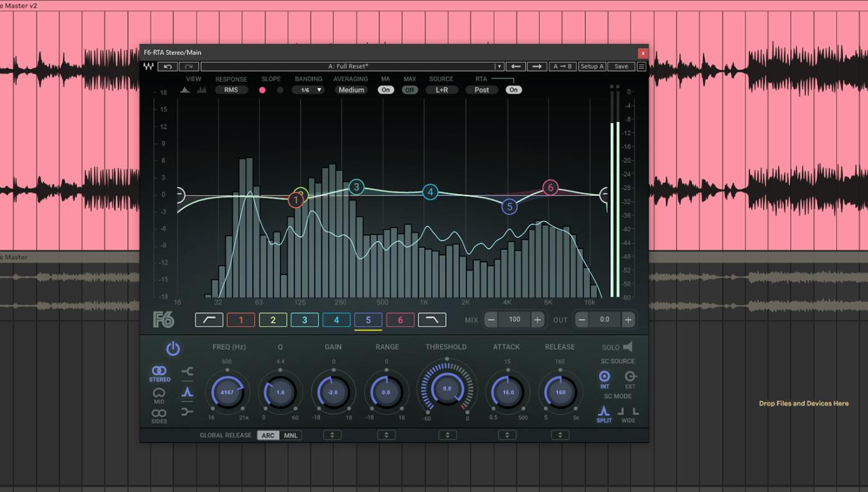Select band 1 tab
Viewport: 868px width, 492px height.
pyautogui.click(x=241, y=320)
